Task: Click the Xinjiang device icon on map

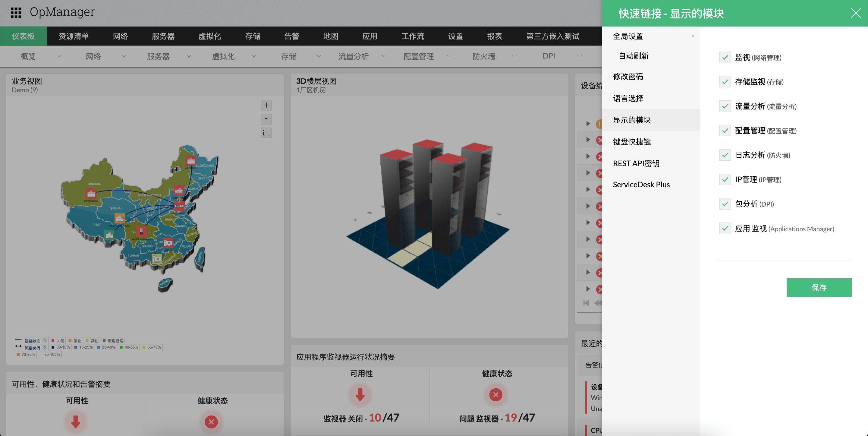Action: tap(91, 194)
